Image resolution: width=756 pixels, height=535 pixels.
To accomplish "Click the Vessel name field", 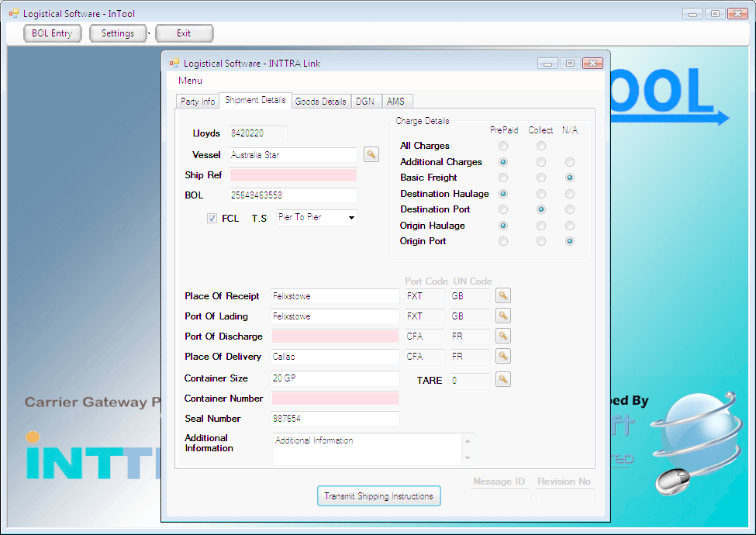I will (x=293, y=155).
